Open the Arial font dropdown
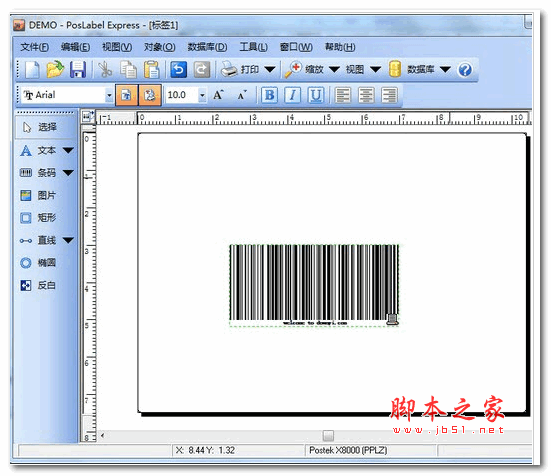This screenshot has height=476, width=551. (109, 95)
